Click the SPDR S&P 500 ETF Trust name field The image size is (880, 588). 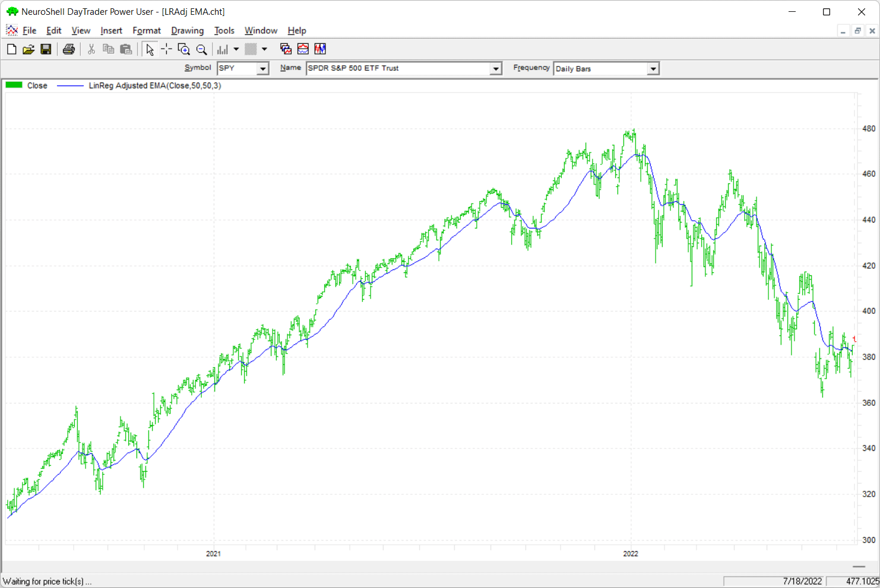click(398, 69)
